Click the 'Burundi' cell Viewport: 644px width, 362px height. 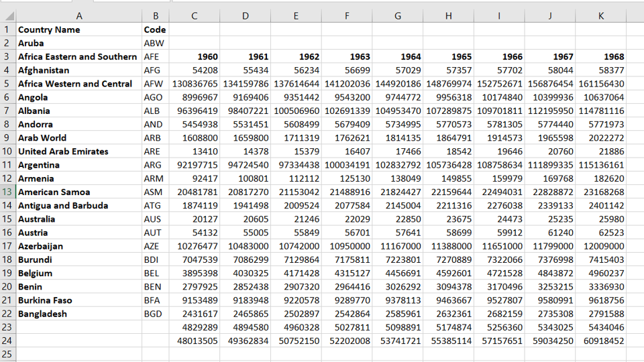point(79,260)
